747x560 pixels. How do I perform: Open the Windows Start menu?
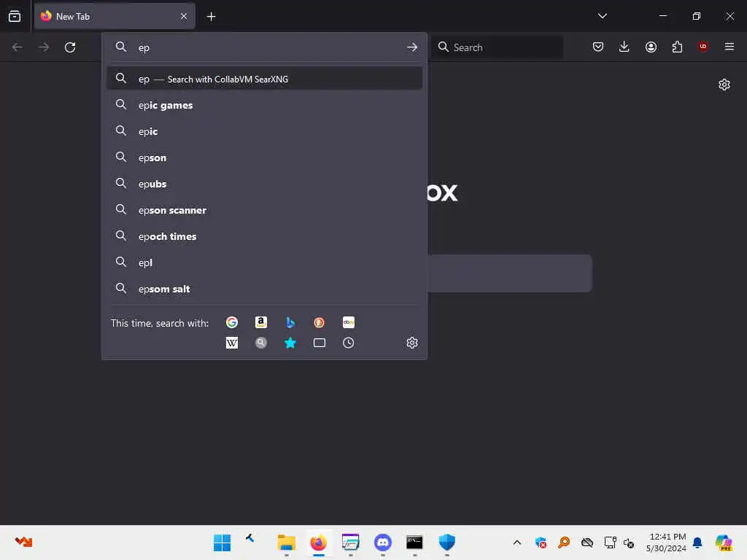point(222,542)
